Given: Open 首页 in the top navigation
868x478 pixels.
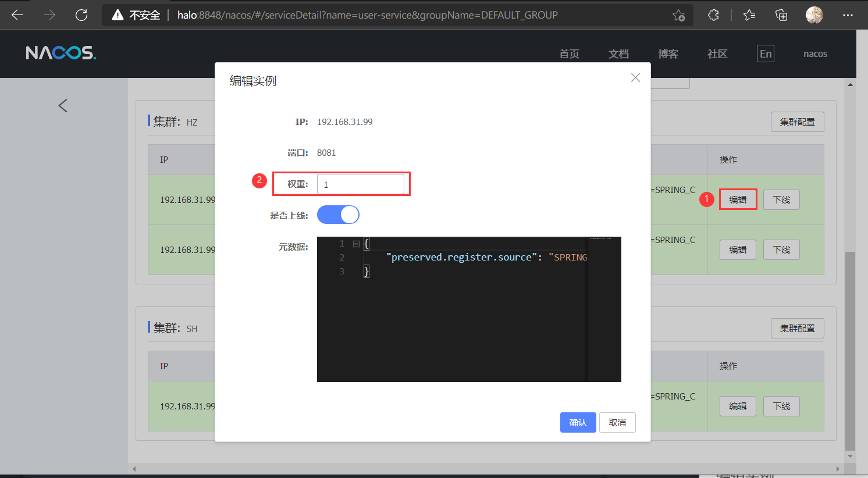Looking at the screenshot, I should [569, 54].
